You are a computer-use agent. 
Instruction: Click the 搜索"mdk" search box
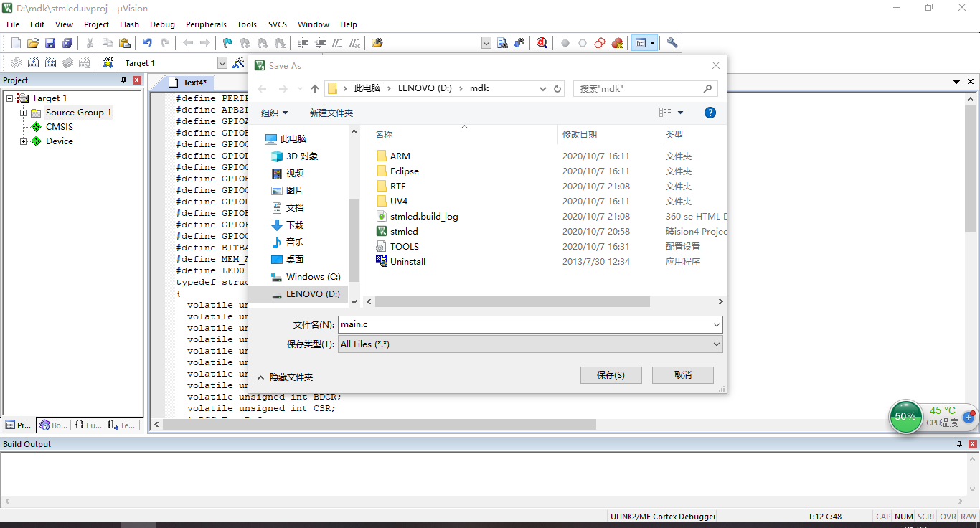pos(645,88)
